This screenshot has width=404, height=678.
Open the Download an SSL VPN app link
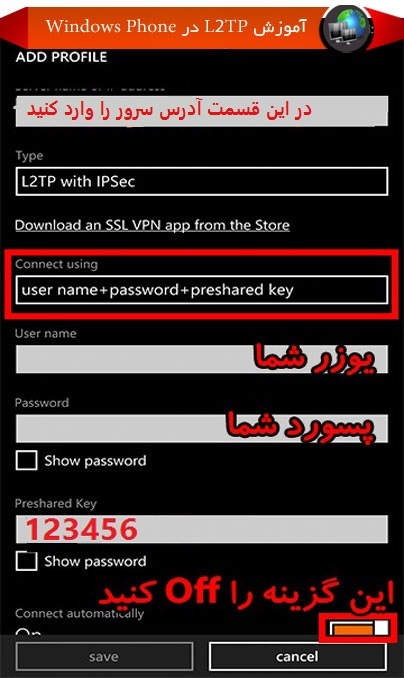(x=152, y=225)
